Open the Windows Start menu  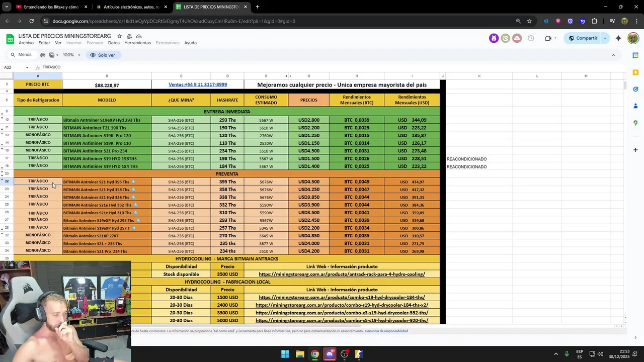pos(285,354)
